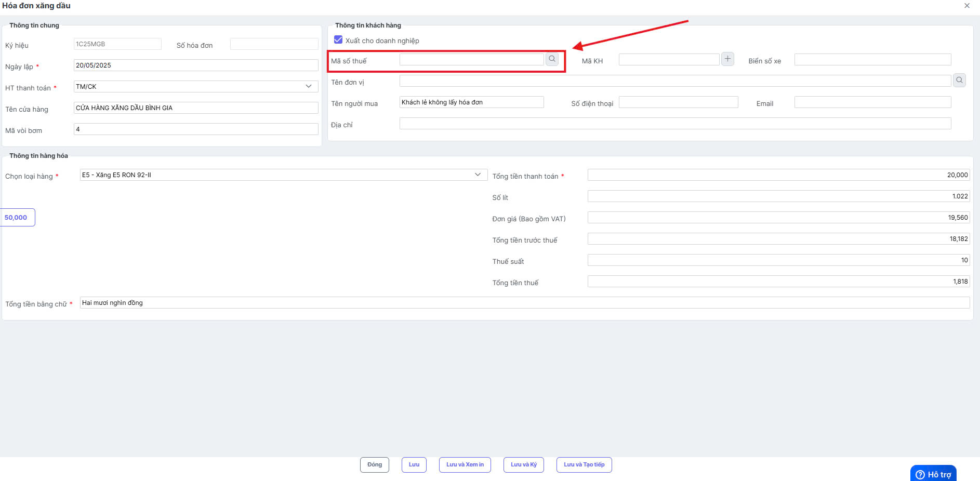This screenshot has height=481, width=980.
Task: Click the Tổng tiền thanh toán field
Action: [778, 175]
